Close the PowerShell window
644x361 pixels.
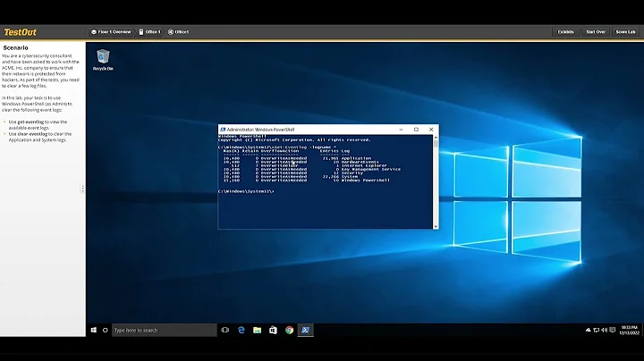coord(431,130)
